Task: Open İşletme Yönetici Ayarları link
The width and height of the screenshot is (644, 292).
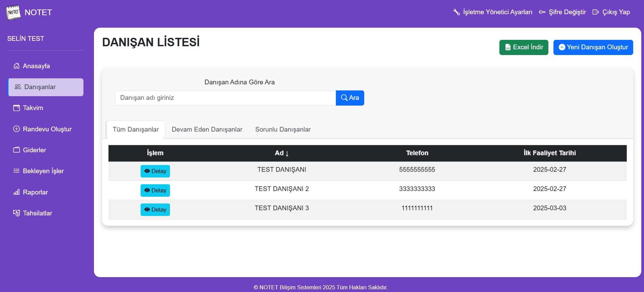Action: (x=493, y=12)
